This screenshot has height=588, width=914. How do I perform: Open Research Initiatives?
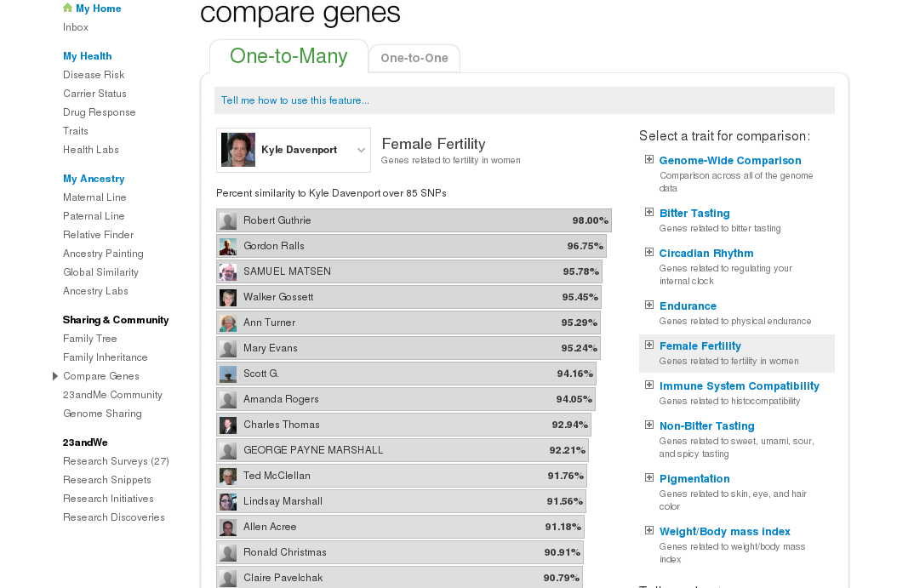(108, 498)
